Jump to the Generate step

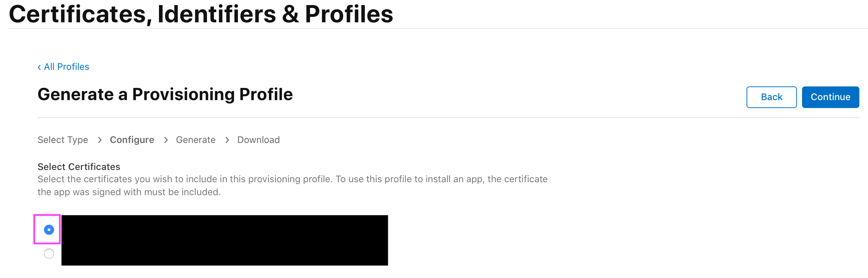tap(196, 140)
